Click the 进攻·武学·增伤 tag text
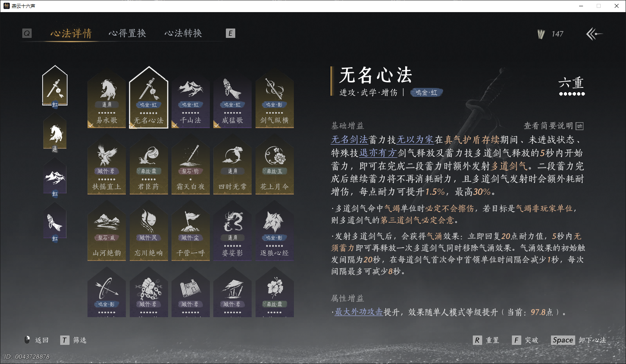This screenshot has height=364, width=626. tap(368, 93)
